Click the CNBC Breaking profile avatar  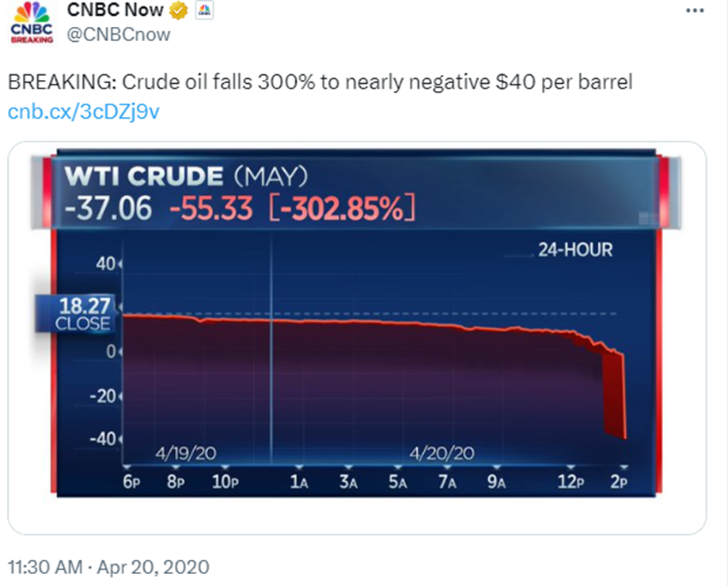[32, 22]
